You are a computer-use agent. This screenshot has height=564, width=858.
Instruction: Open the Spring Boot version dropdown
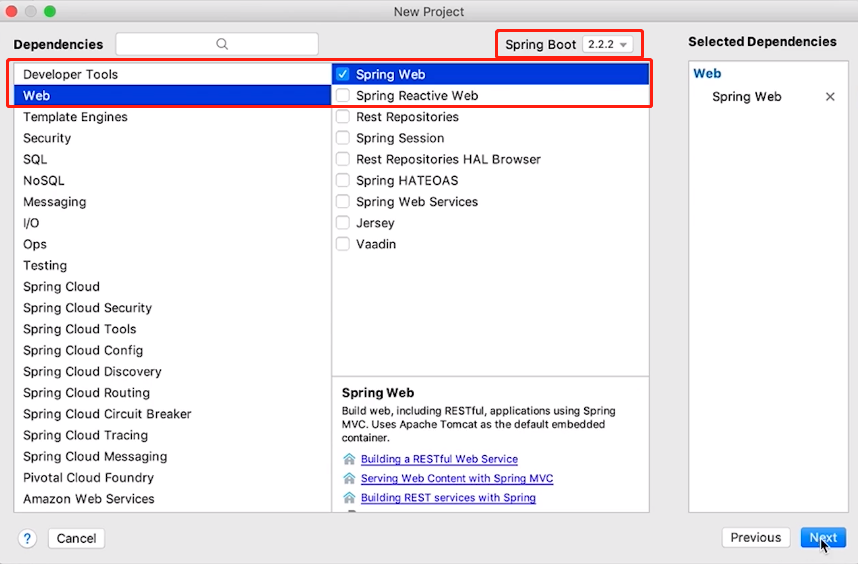coord(608,45)
